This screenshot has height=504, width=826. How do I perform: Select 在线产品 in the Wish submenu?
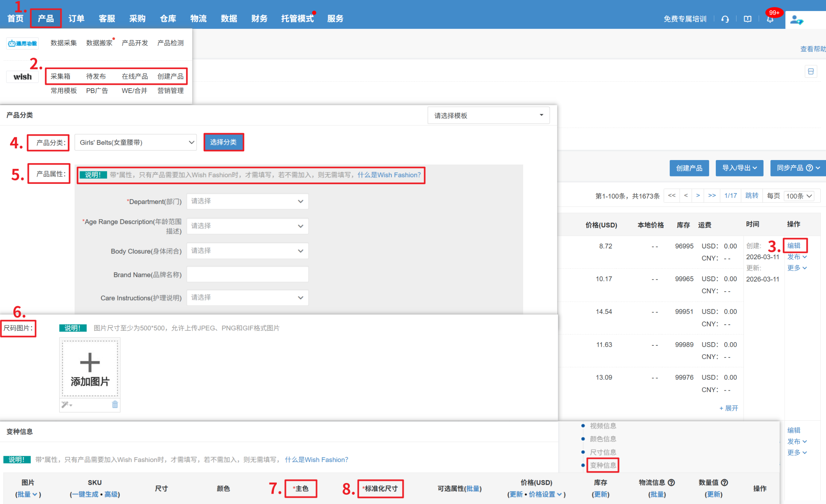134,76
